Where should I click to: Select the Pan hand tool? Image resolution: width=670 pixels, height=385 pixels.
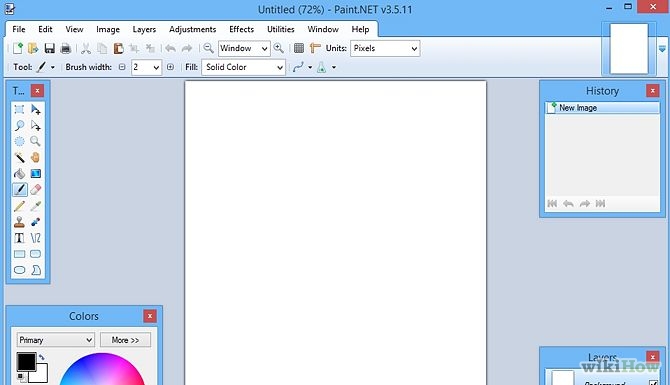pos(35,158)
